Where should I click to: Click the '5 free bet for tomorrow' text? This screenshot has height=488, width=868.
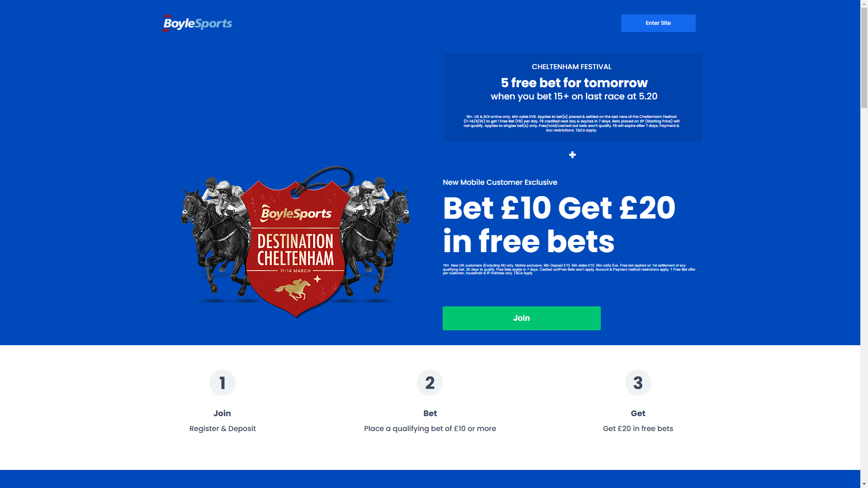coord(574,83)
